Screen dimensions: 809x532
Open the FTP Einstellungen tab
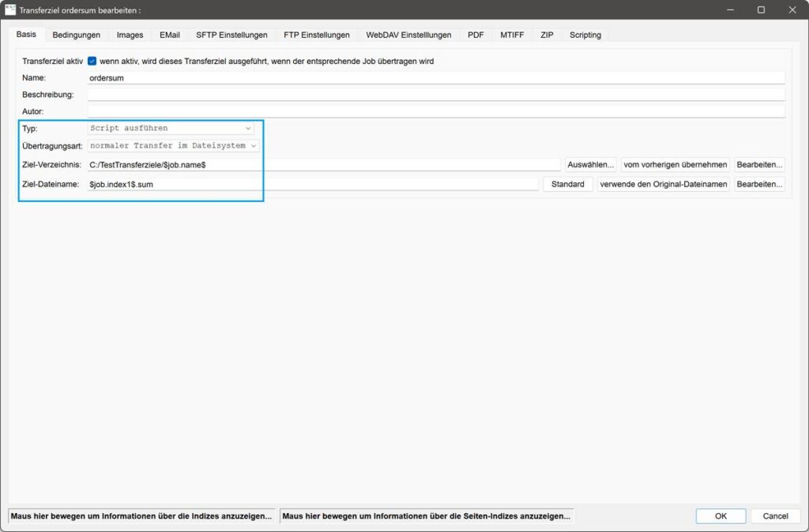pos(316,35)
